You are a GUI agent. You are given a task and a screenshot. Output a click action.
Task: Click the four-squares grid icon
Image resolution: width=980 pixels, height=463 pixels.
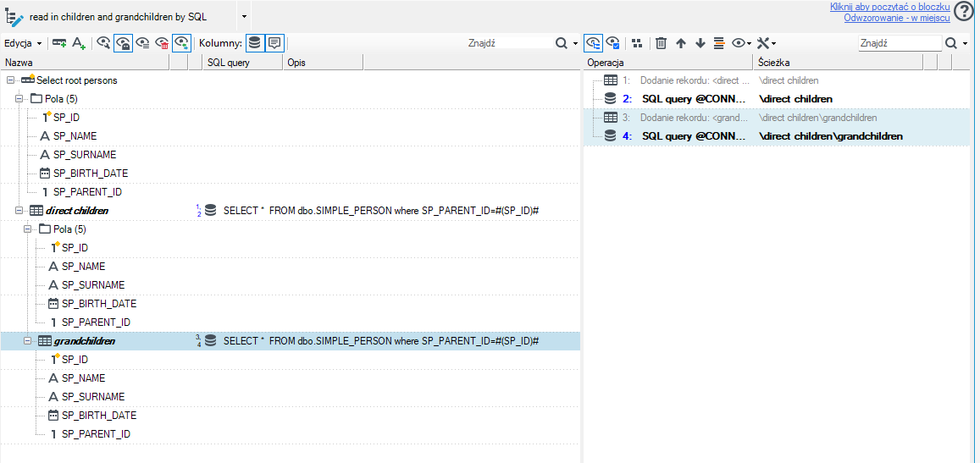(x=637, y=43)
